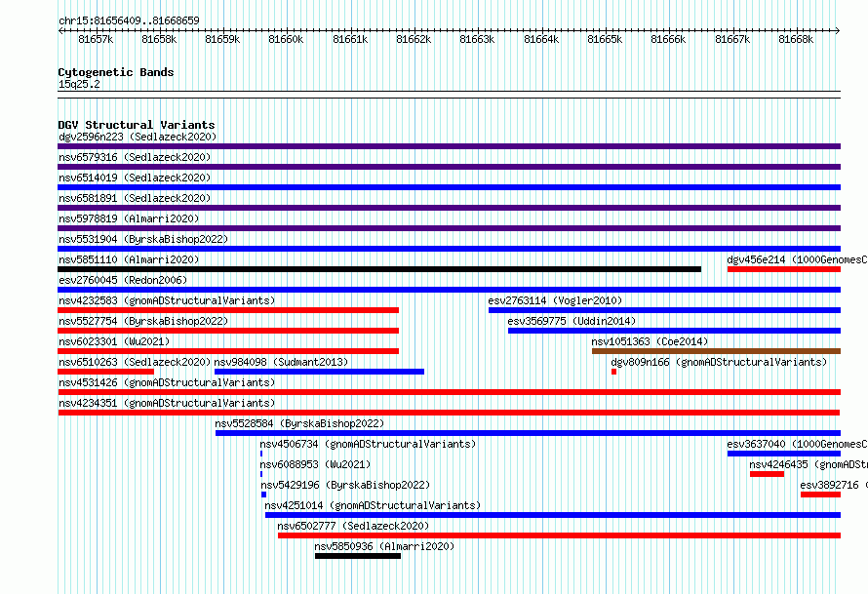Click the blue esv3637040 variant bar
The image size is (868, 594).
pyautogui.click(x=784, y=454)
